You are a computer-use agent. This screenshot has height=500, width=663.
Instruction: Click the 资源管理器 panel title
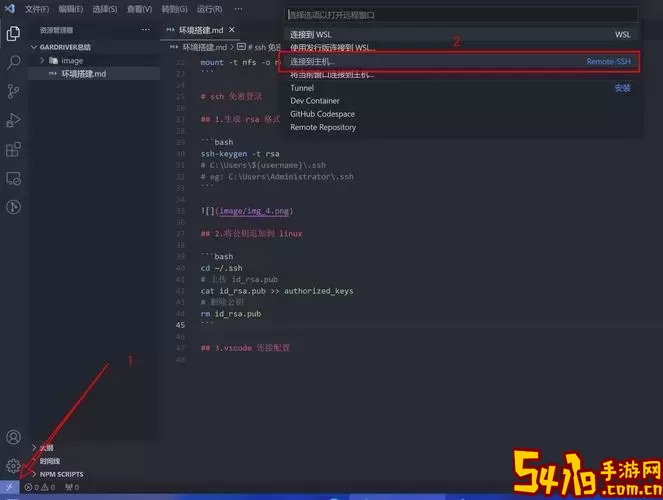pyautogui.click(x=56, y=30)
